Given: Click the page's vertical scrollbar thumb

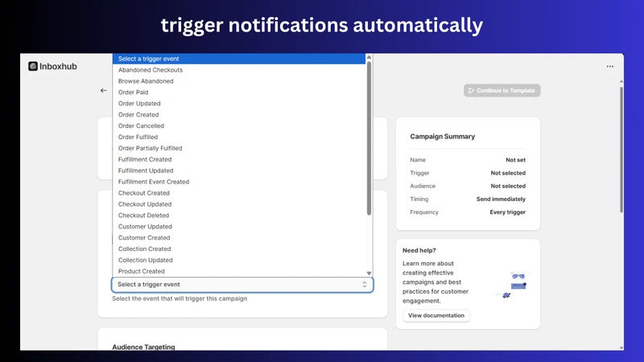Looking at the screenshot, I should coord(621,150).
